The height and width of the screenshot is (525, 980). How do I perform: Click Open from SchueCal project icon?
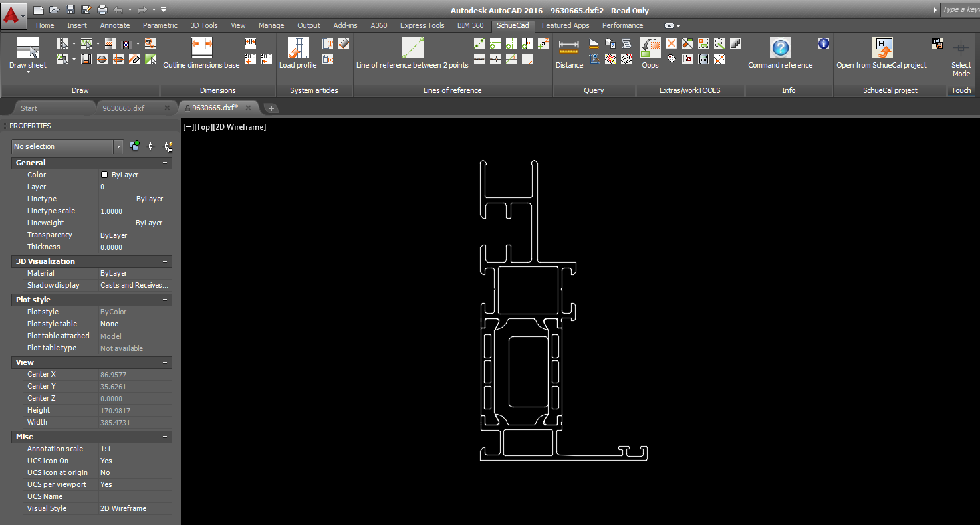(882, 49)
